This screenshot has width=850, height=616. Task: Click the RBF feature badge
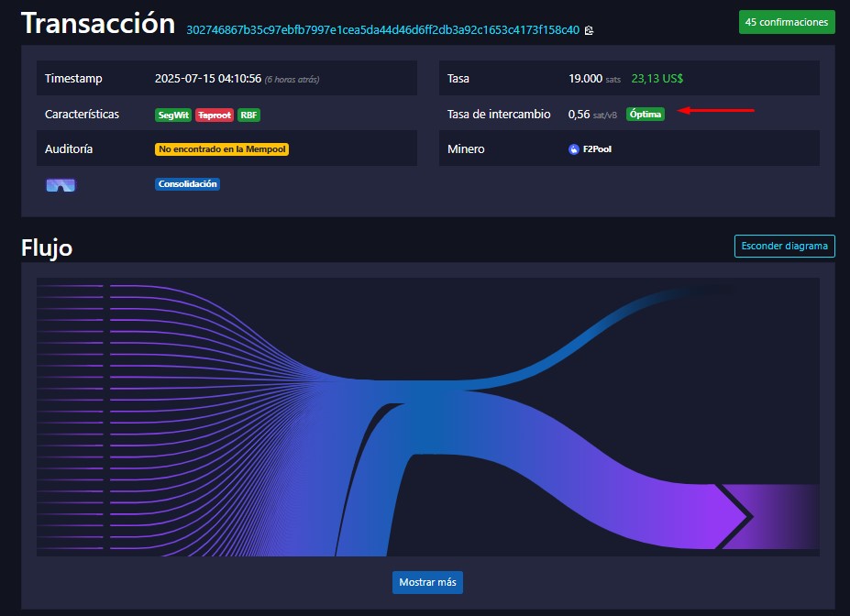(x=248, y=115)
